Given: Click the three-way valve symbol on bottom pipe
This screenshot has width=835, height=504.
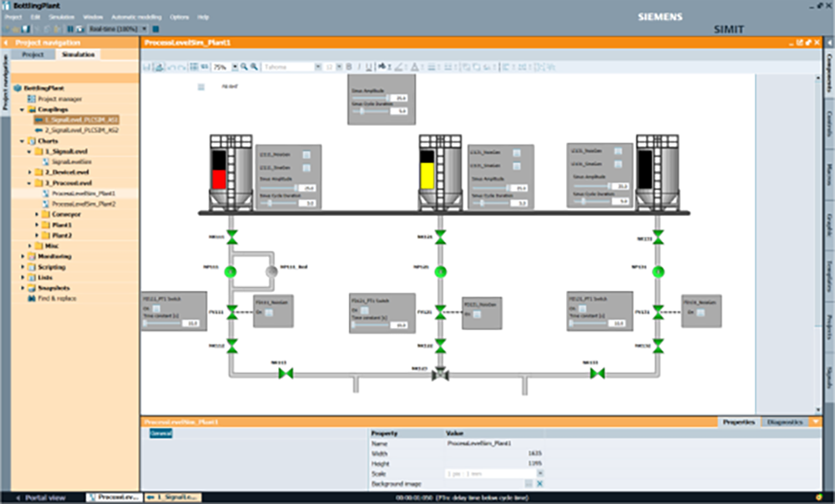Looking at the screenshot, I should point(440,375).
